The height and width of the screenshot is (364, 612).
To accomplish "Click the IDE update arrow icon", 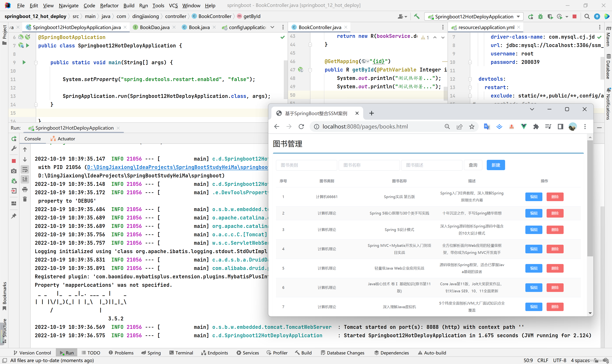I will click(x=597, y=16).
